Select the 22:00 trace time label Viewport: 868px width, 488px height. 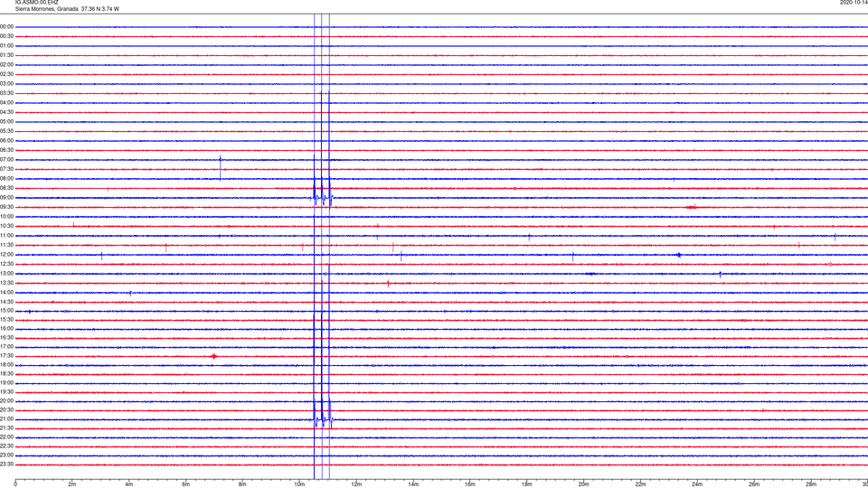tap(6, 437)
